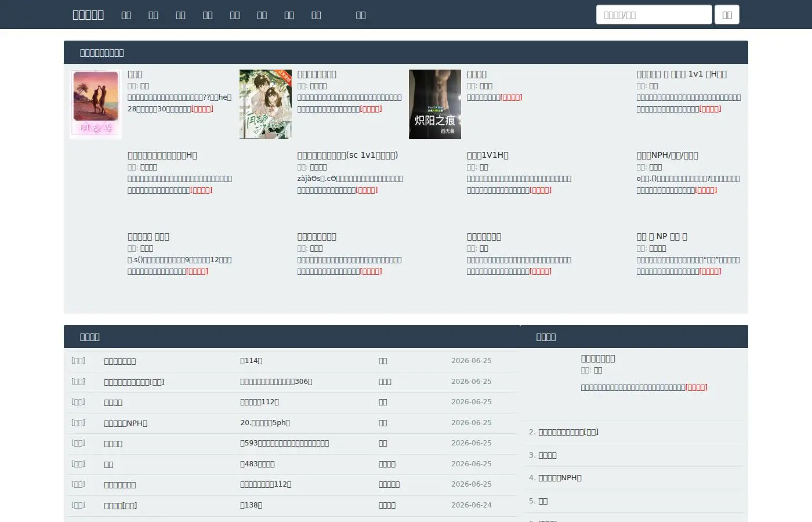Viewport: 812px width, 522px height.
Task: Open the chapter link ending in 306
Action: [276, 382]
